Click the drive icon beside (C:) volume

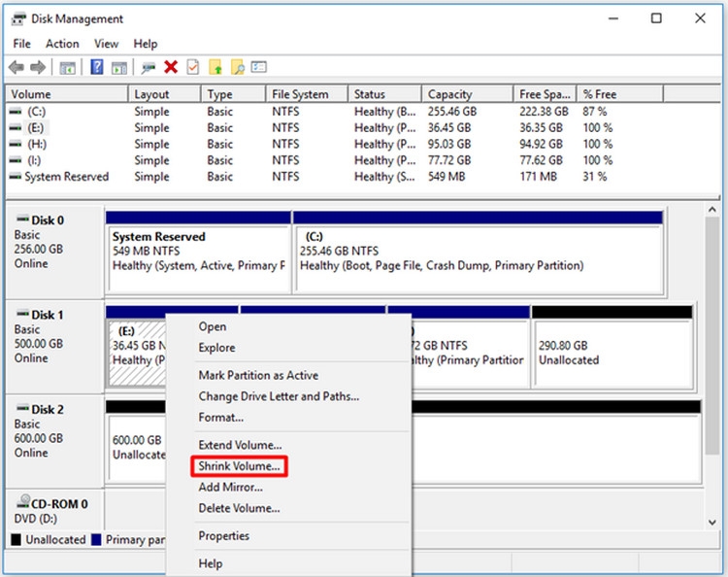click(x=16, y=112)
